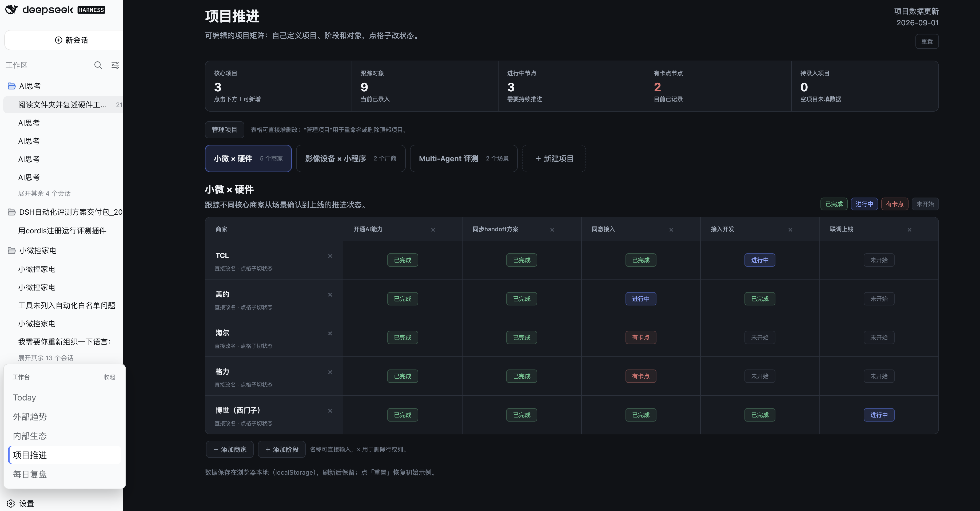Click the red 有卡点 legend chip
Image resolution: width=980 pixels, height=511 pixels.
(x=895, y=204)
